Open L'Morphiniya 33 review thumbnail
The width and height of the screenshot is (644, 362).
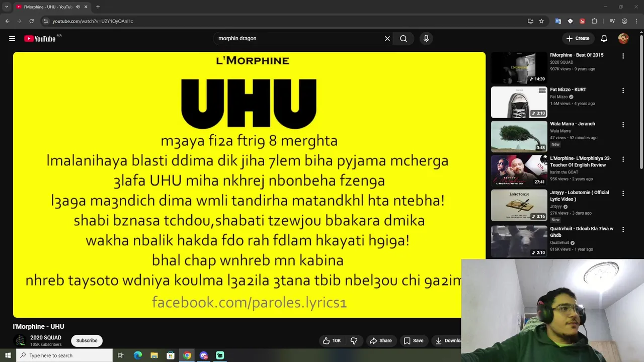pyautogui.click(x=519, y=170)
